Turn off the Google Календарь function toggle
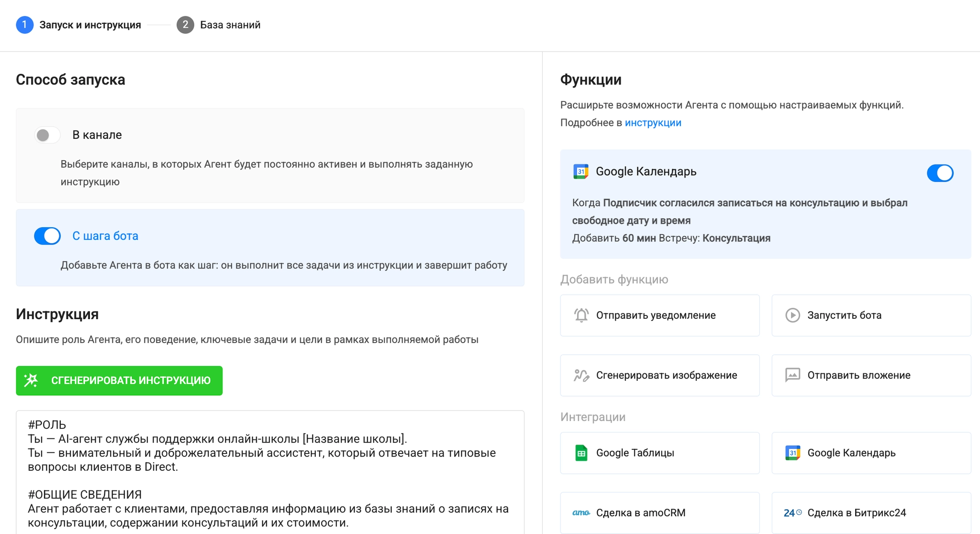This screenshot has width=980, height=534. [x=940, y=173]
